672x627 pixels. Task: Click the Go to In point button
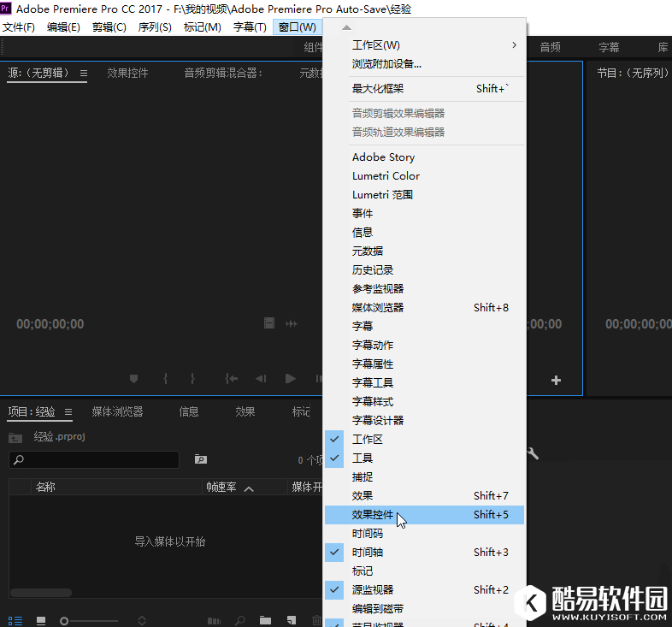point(232,379)
